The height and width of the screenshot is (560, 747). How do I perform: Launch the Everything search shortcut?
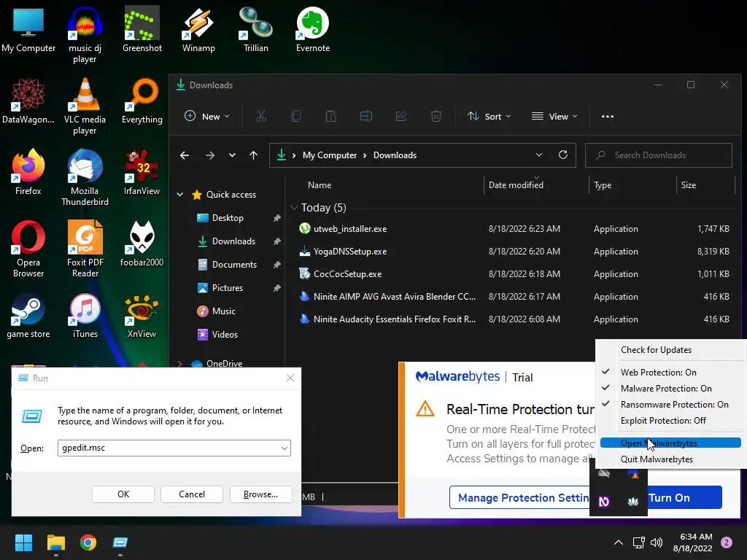pos(142,101)
